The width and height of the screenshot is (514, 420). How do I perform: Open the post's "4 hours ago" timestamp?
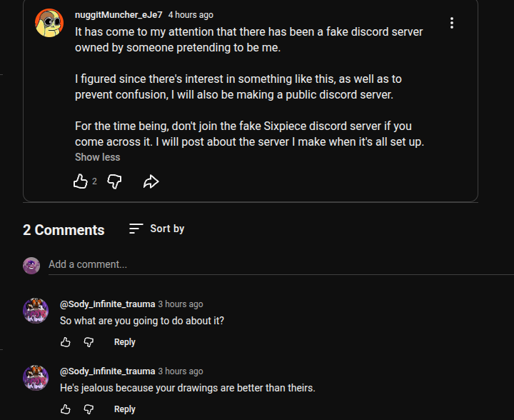(191, 15)
